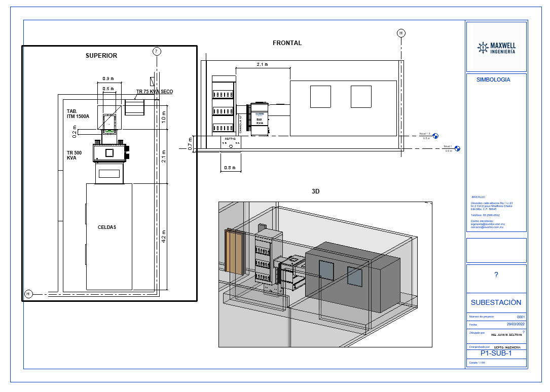Screen dimensions: 550x392
Task: Select the 3D view title
Action: coord(315,191)
